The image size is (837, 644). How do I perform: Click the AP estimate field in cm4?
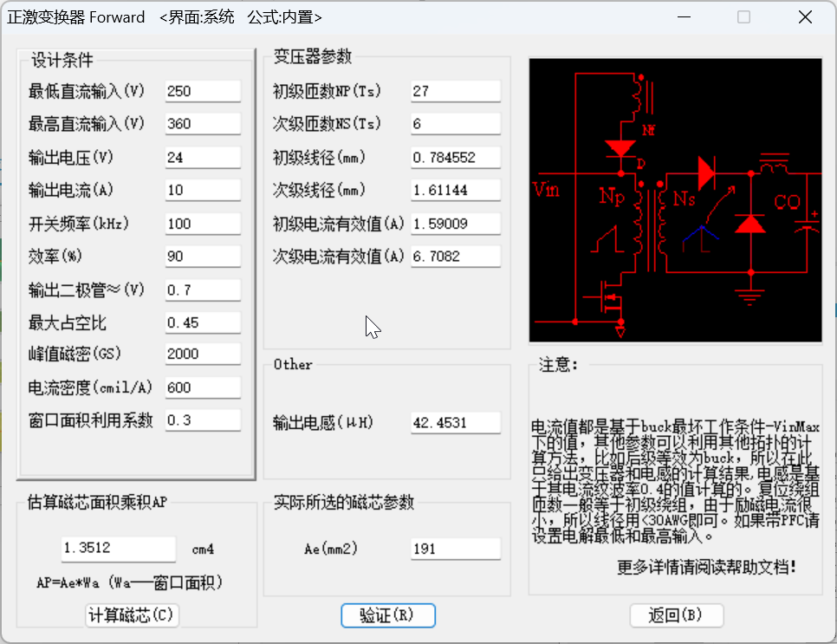[118, 549]
